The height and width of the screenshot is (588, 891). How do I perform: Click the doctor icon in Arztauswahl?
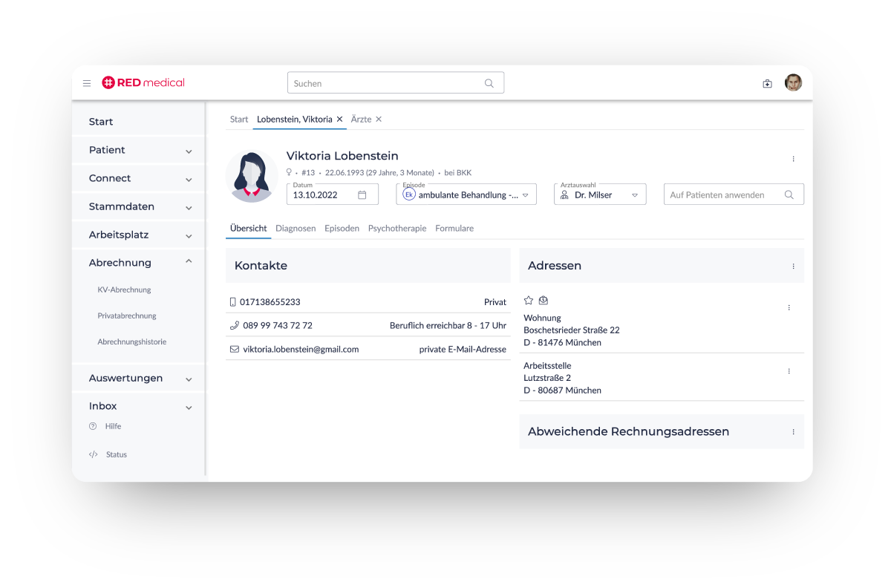pyautogui.click(x=564, y=195)
